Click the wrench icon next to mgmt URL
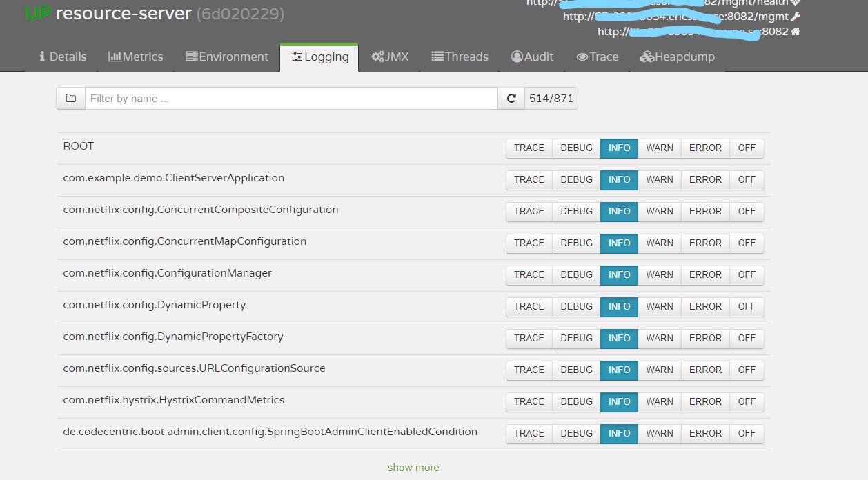 [x=796, y=17]
